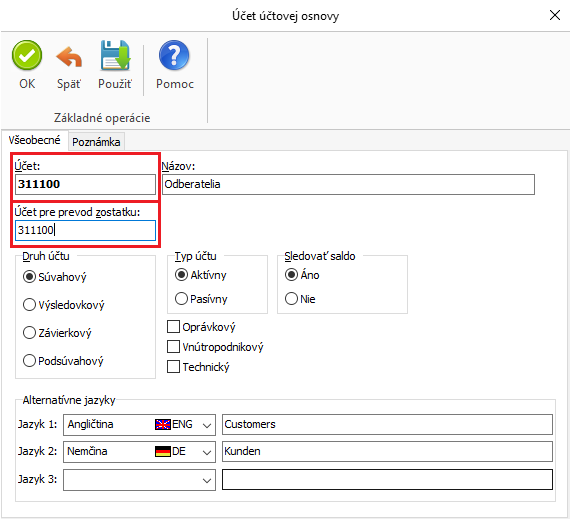Open the Jazyk 1 Angličtina dropdown
571x520 pixels.
[139, 425]
